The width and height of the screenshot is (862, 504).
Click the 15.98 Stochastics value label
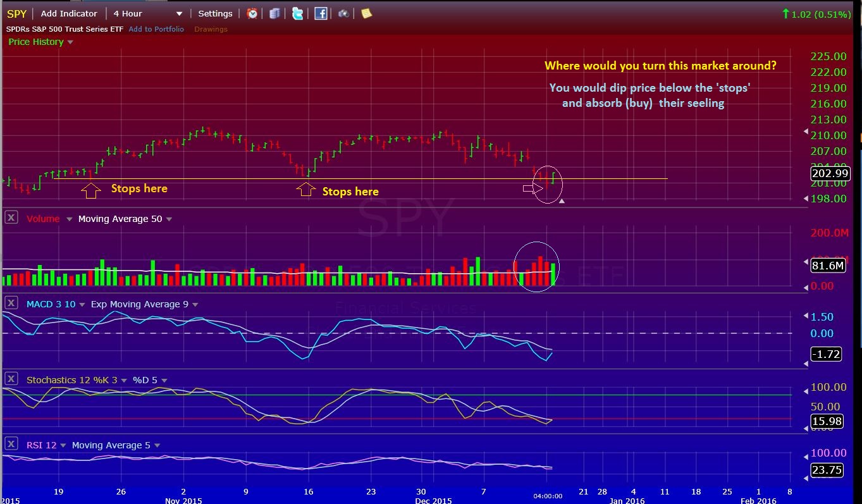(x=826, y=421)
